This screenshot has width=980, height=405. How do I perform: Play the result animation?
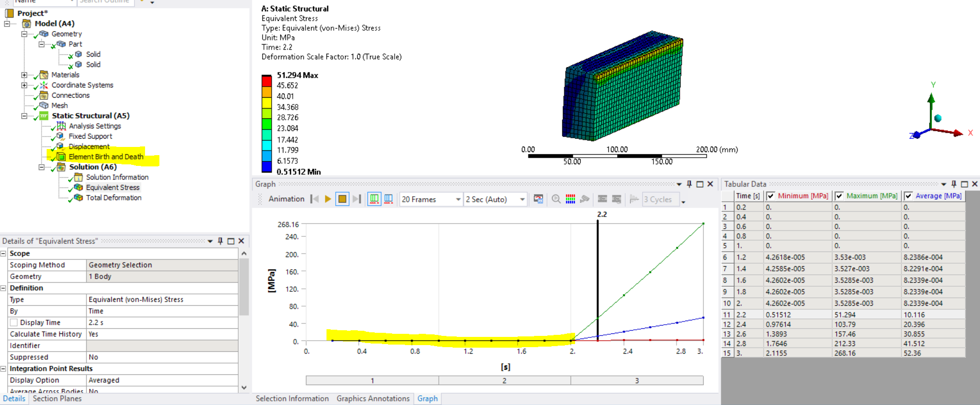328,199
